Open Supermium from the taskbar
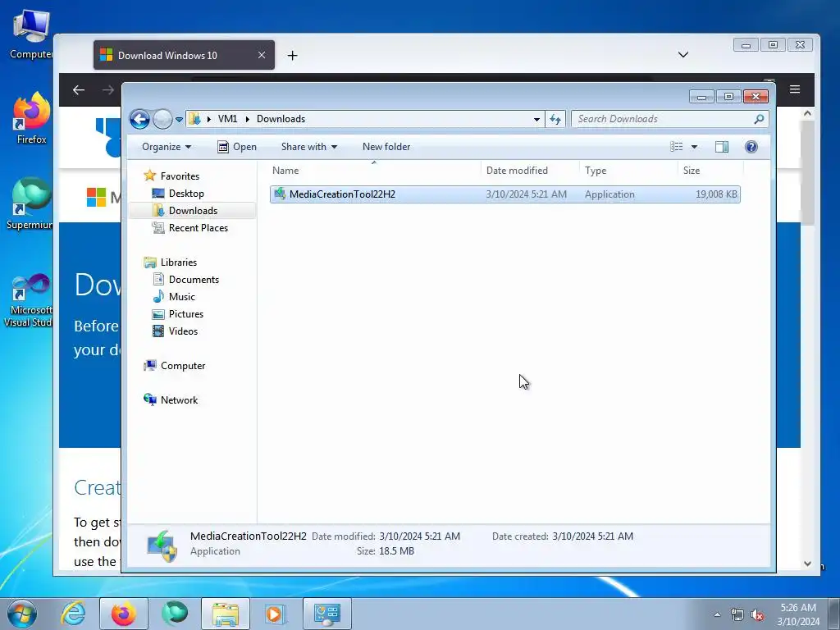 pyautogui.click(x=175, y=614)
